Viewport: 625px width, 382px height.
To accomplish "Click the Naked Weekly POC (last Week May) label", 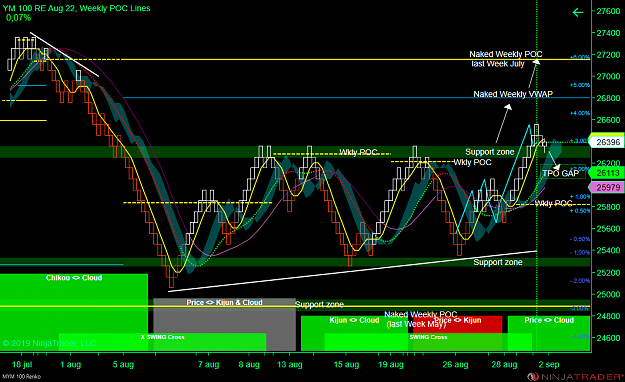I will 420,319.
